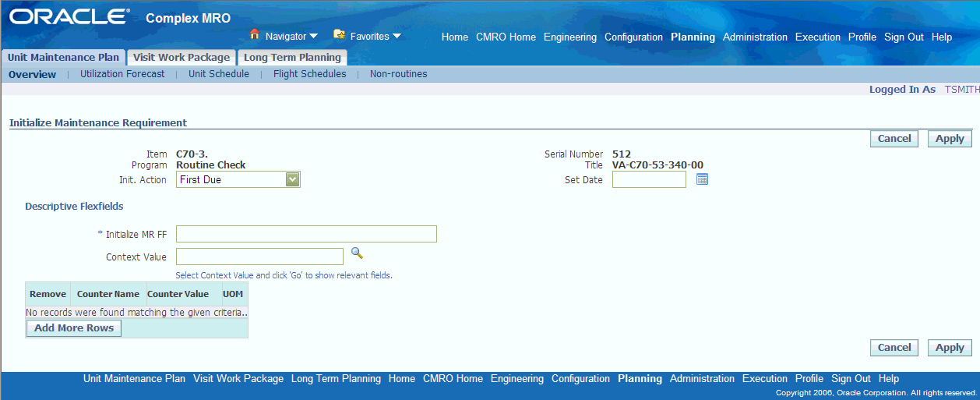980x400 pixels.
Task: Click footer Help link
Action: (889, 378)
